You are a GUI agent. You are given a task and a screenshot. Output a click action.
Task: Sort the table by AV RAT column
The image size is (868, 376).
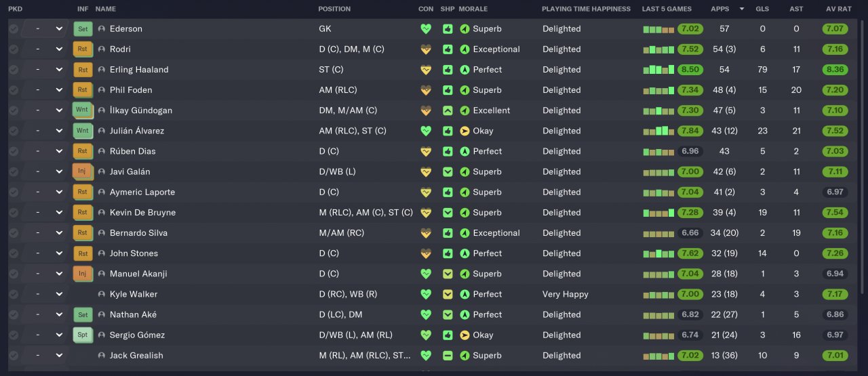pyautogui.click(x=839, y=9)
